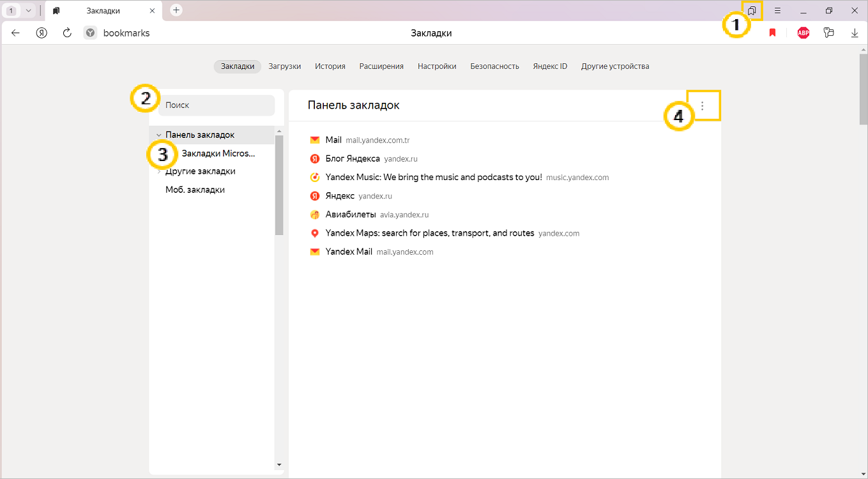Select the Моб. закладки folder
This screenshot has width=868, height=479.
click(195, 190)
